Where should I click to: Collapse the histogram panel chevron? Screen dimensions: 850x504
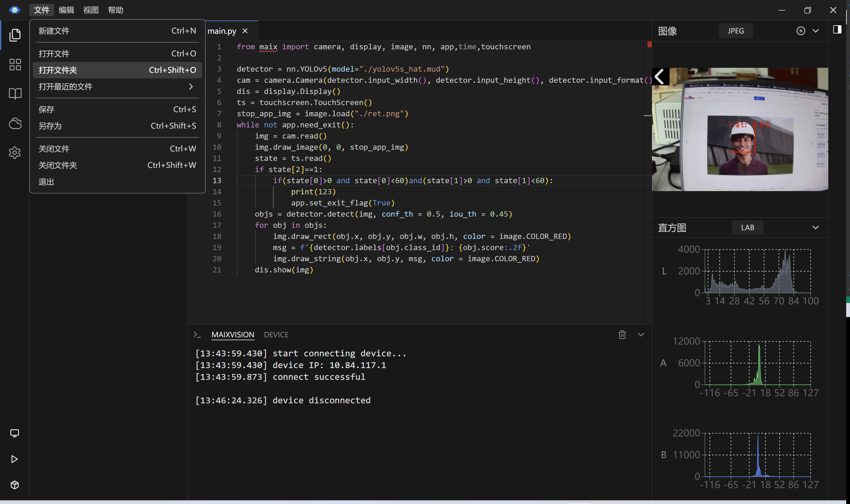(816, 227)
